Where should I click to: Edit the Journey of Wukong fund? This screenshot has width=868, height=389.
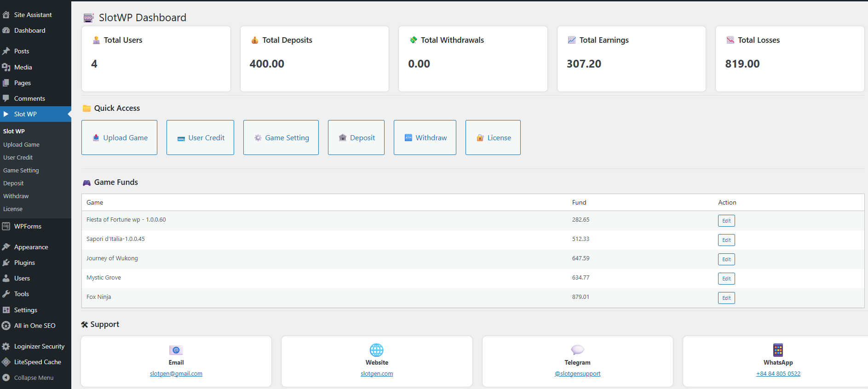(726, 259)
